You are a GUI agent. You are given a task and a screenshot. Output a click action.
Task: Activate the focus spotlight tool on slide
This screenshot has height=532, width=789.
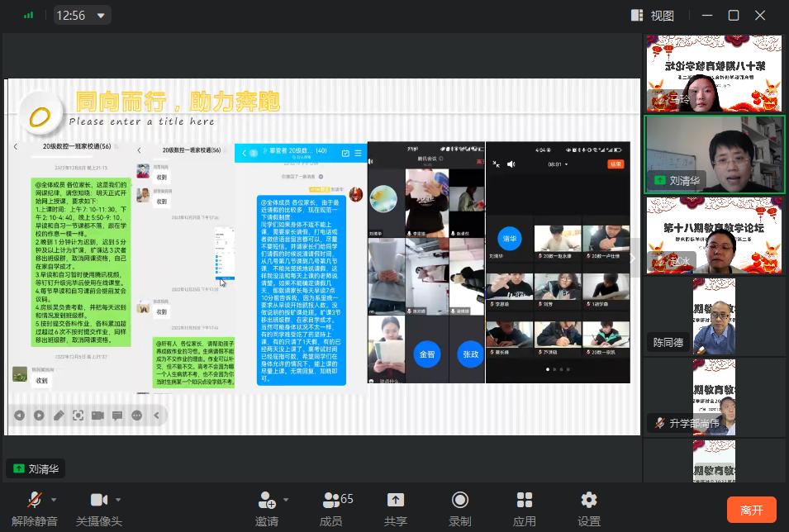click(x=78, y=416)
